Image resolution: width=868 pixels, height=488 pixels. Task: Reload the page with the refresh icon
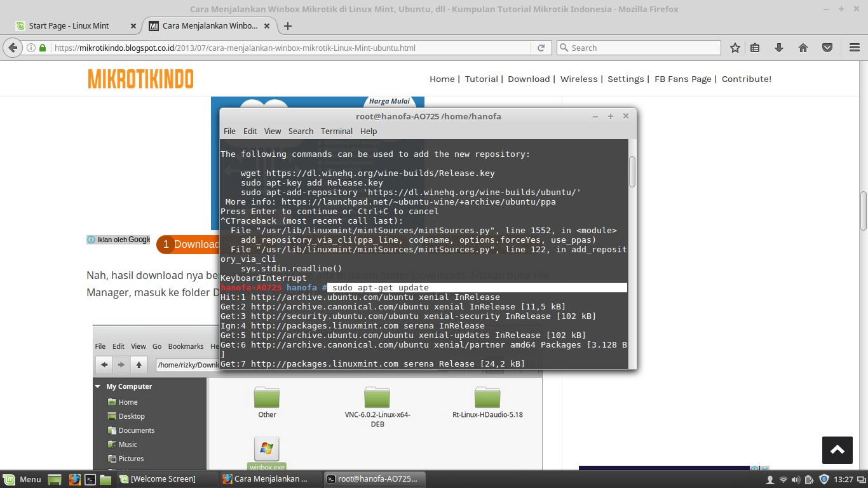coord(541,48)
